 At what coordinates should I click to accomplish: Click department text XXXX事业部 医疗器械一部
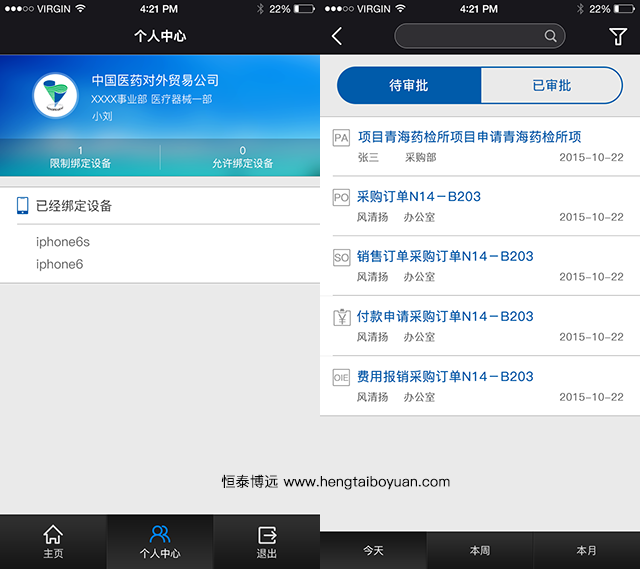click(151, 99)
